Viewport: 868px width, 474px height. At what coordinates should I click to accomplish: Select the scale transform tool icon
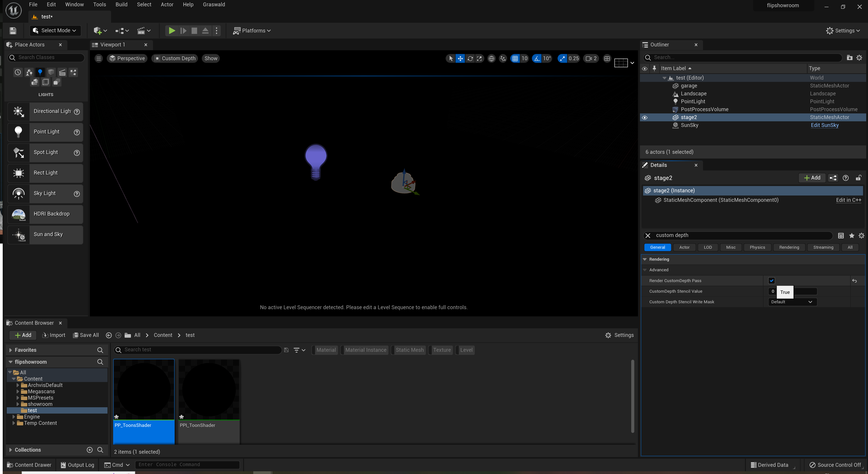click(479, 58)
